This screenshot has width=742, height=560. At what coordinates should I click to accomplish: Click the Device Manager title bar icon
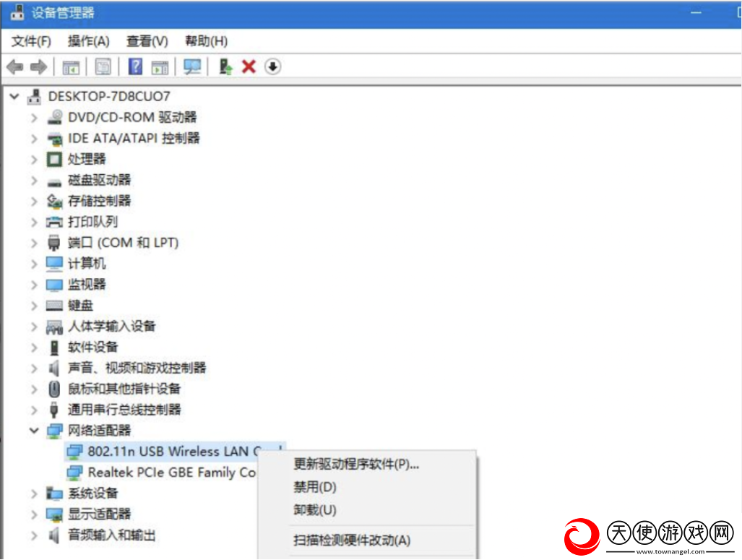(x=17, y=12)
